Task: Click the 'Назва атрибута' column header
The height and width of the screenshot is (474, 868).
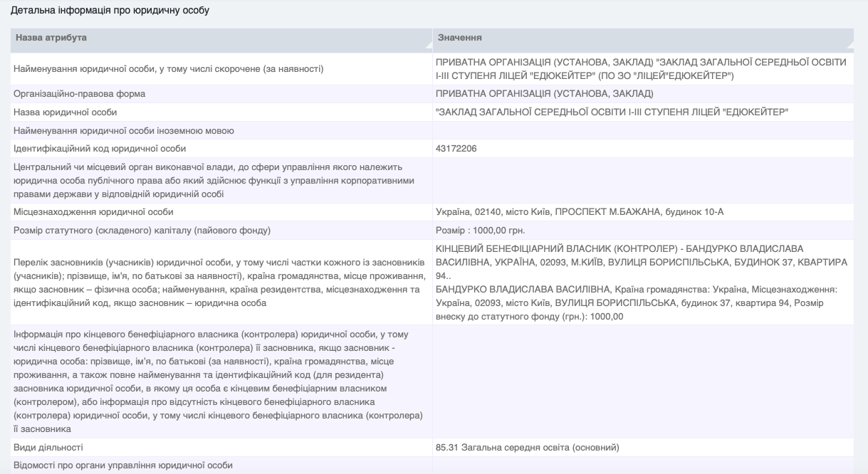Action: click(x=51, y=38)
